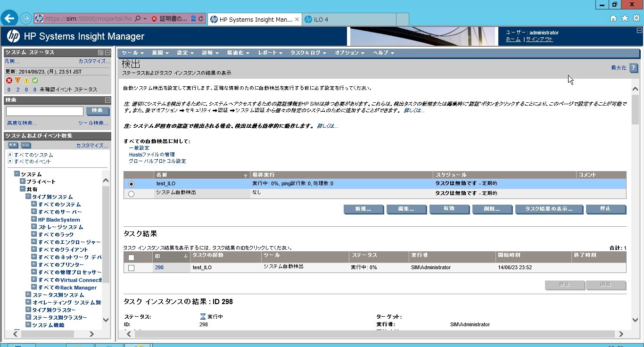Expand the ストレージシステム tree node
Image resolution: width=644 pixels, height=347 pixels.
coord(34,227)
